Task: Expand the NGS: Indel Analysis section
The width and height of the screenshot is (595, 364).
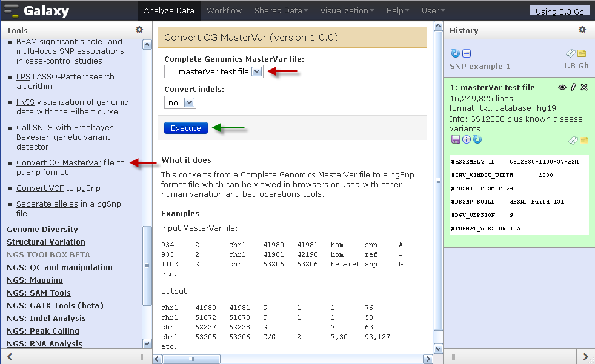Action: click(x=46, y=318)
